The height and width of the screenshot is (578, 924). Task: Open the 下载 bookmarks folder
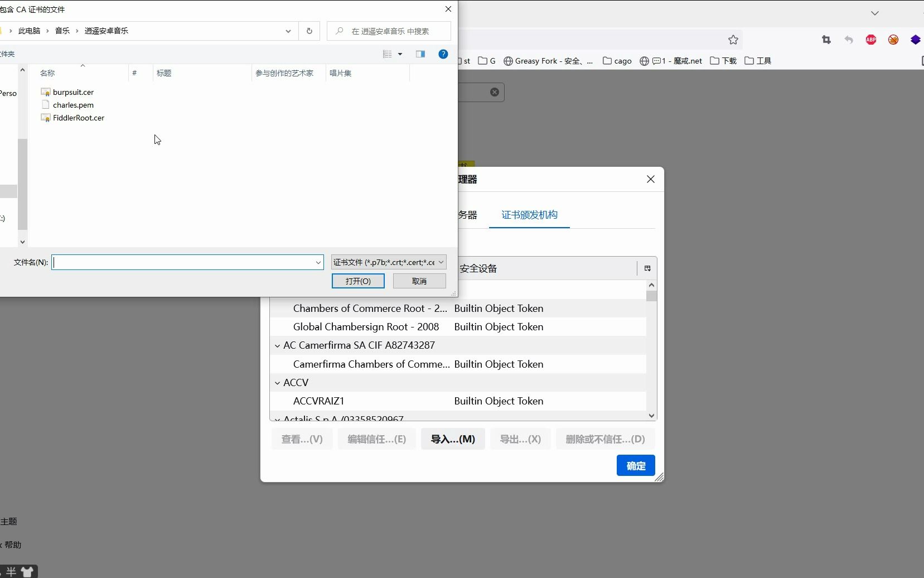[723, 61]
